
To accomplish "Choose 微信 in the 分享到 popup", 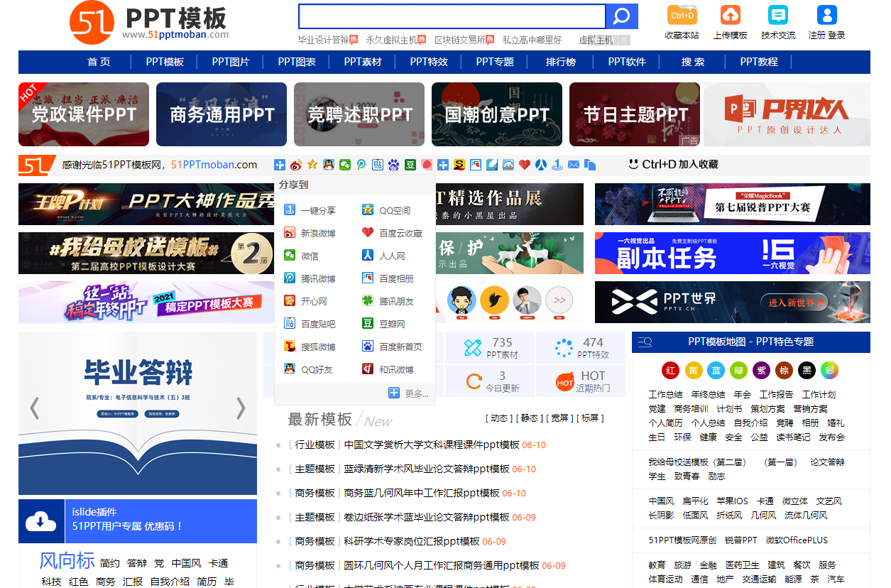I will 302,256.
